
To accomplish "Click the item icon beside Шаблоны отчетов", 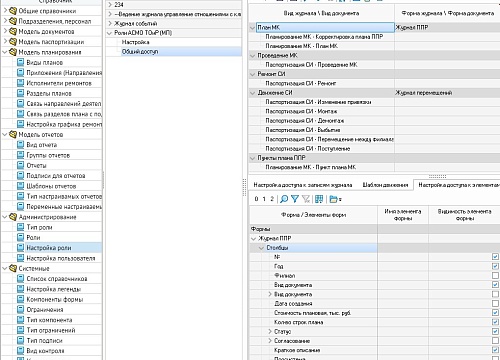I will pos(21,186).
